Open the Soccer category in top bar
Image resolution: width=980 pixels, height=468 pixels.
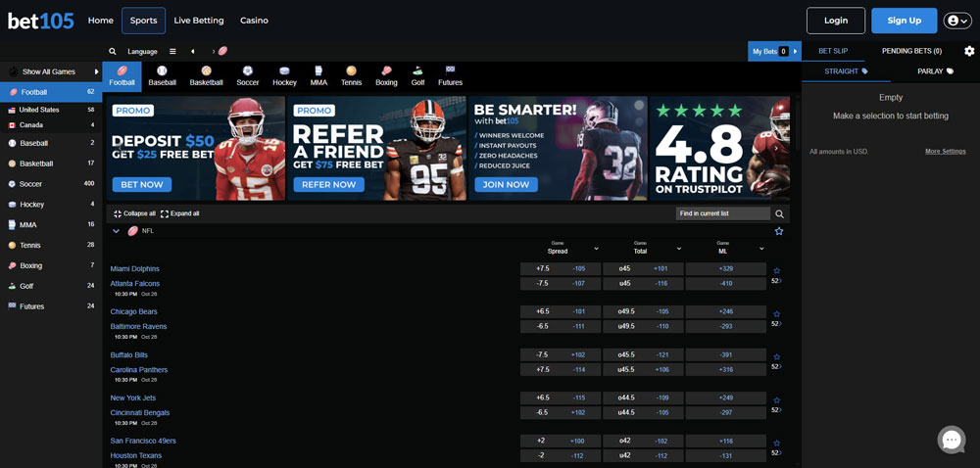[247, 76]
